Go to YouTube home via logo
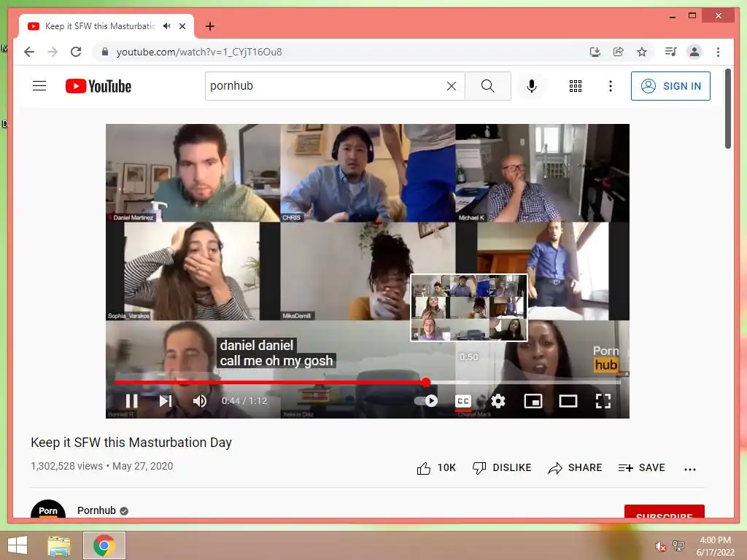 click(x=98, y=86)
